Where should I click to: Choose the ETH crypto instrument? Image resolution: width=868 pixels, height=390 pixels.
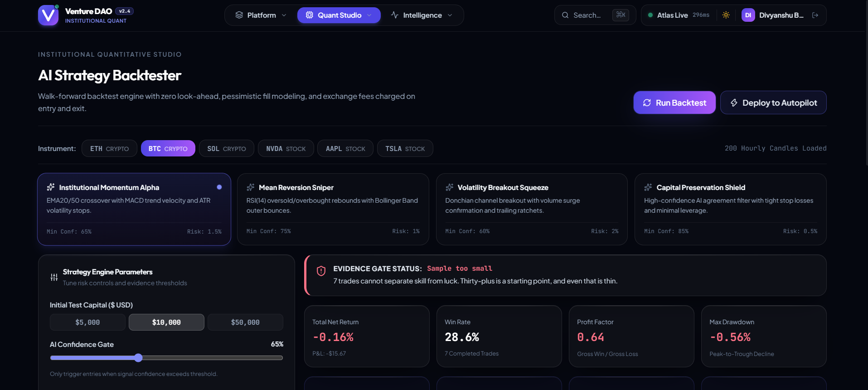point(109,148)
